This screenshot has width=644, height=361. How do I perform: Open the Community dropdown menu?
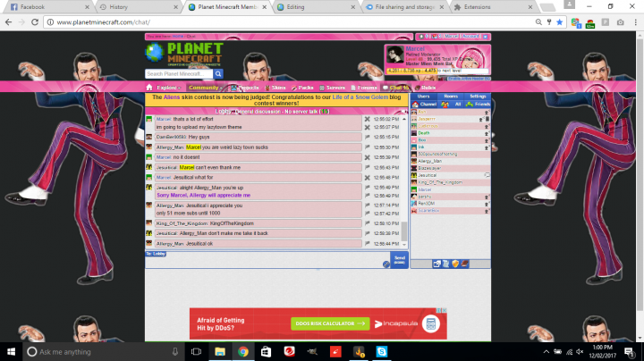(205, 88)
